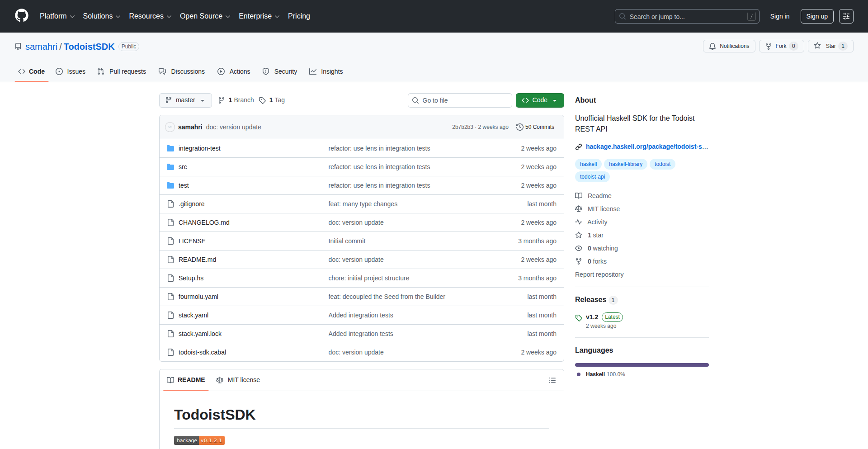Expand the master branch selector

185,100
